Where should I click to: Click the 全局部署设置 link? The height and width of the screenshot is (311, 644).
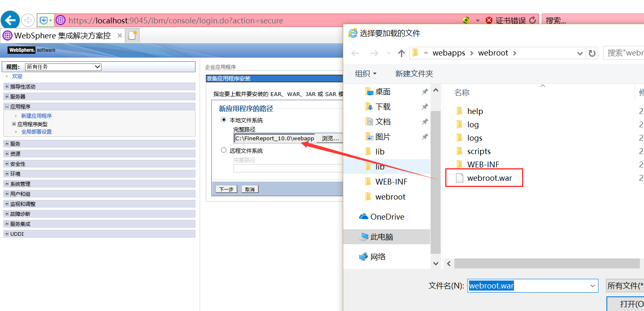pyautogui.click(x=36, y=132)
